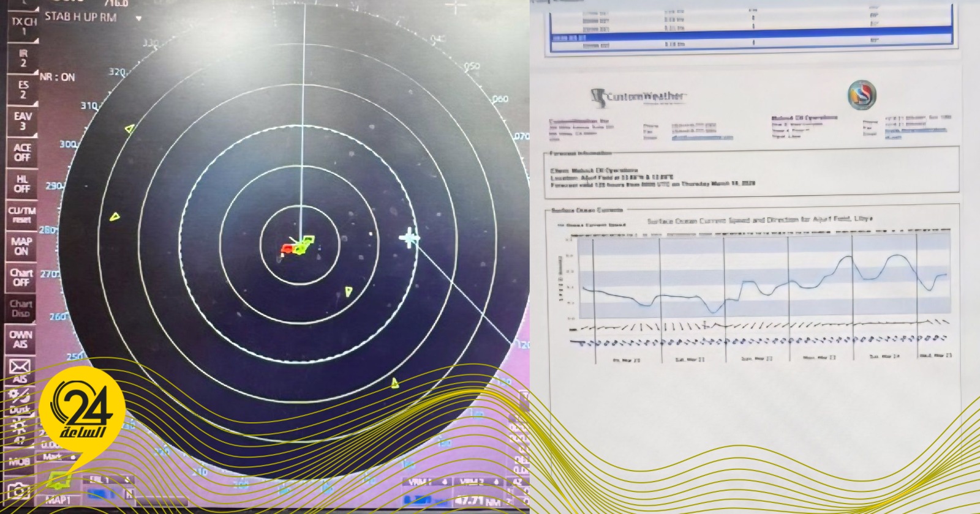Click the OWN AIS button
Screen dimensions: 980x514
coord(21,340)
